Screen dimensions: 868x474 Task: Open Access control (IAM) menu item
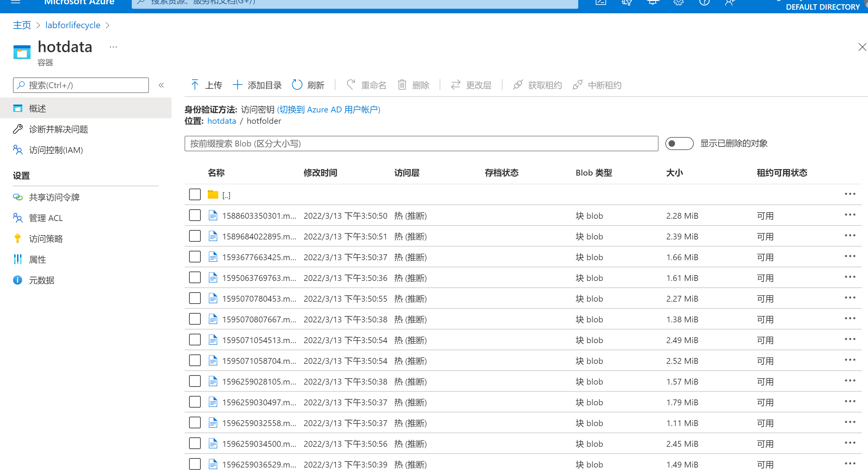(85, 150)
